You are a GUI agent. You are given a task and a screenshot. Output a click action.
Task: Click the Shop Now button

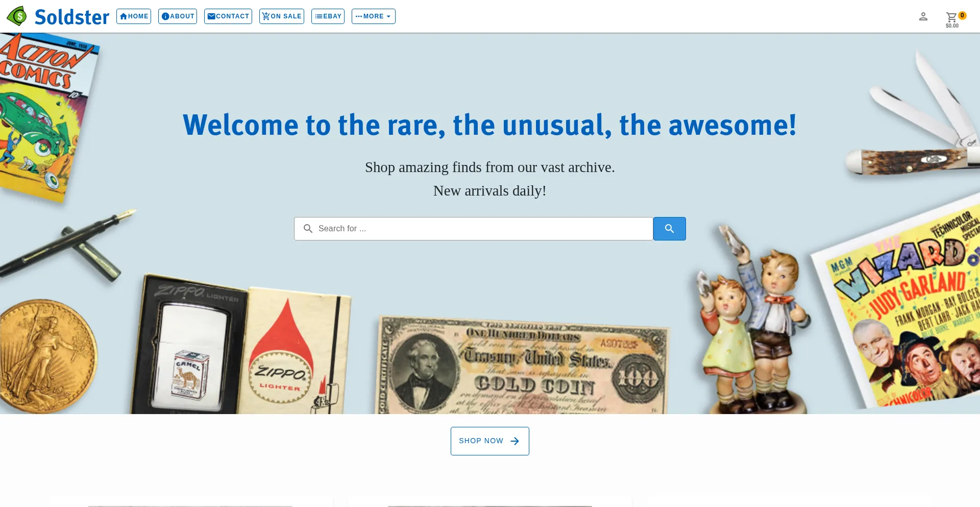click(490, 441)
